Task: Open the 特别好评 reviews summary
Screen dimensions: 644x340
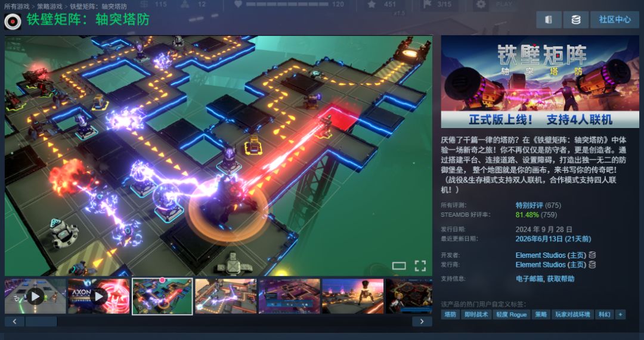Action: pos(529,205)
